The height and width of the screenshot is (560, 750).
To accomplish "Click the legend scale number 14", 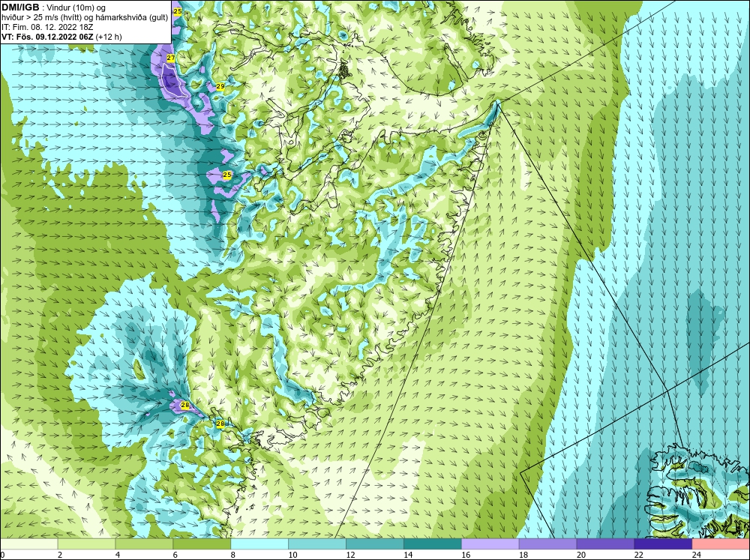I will [408, 555].
